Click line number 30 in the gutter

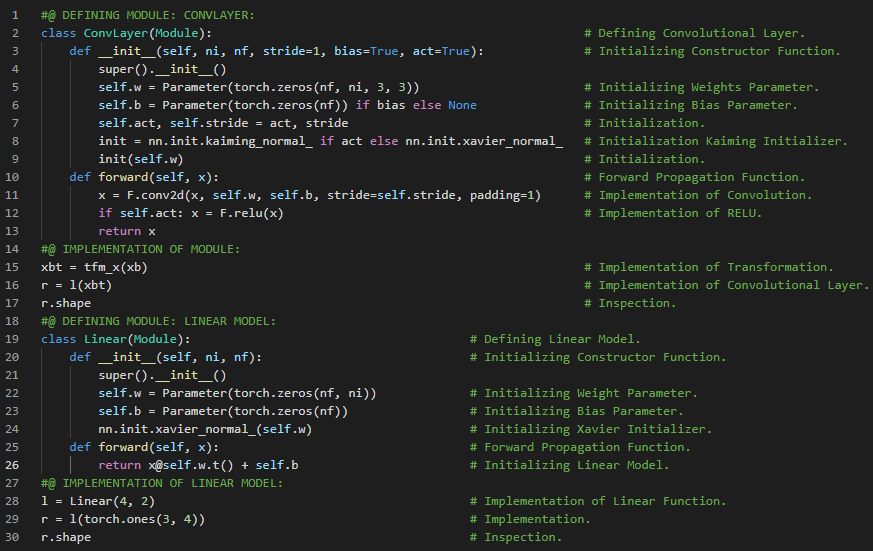pos(13,537)
